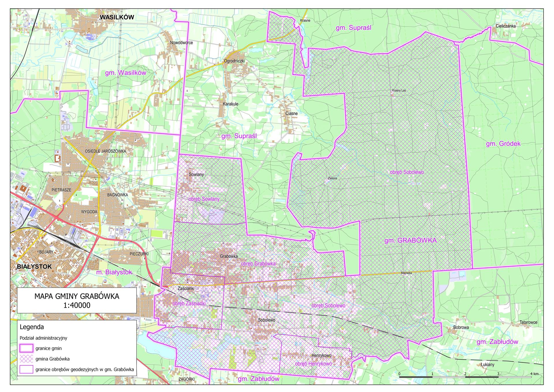
Task: Click the 'gm. Gródek' label
Action: [503, 144]
